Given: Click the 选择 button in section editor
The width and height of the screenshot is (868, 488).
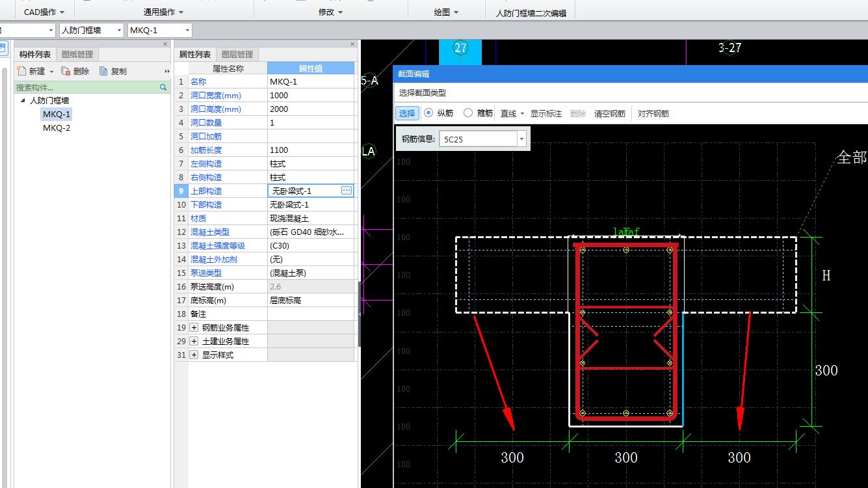Looking at the screenshot, I should pyautogui.click(x=407, y=113).
